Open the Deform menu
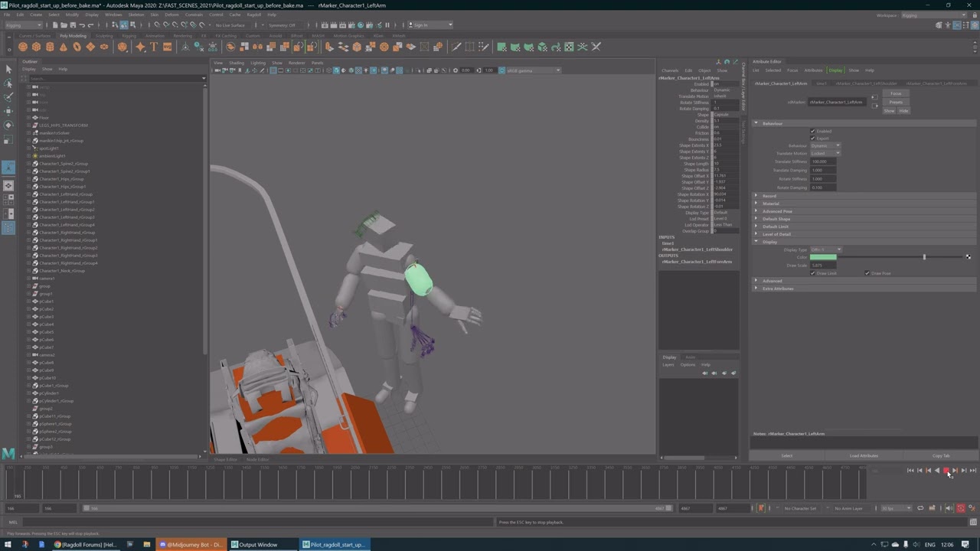This screenshot has width=980, height=551. point(171,15)
